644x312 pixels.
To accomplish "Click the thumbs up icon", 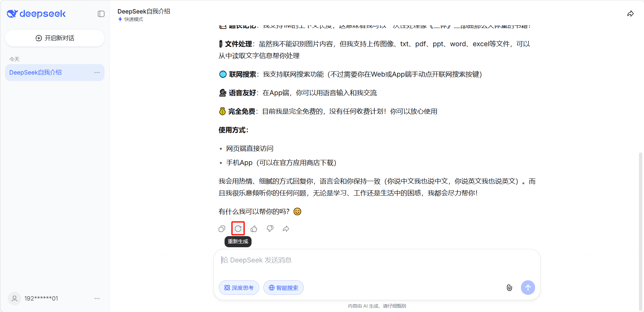I will 254,229.
